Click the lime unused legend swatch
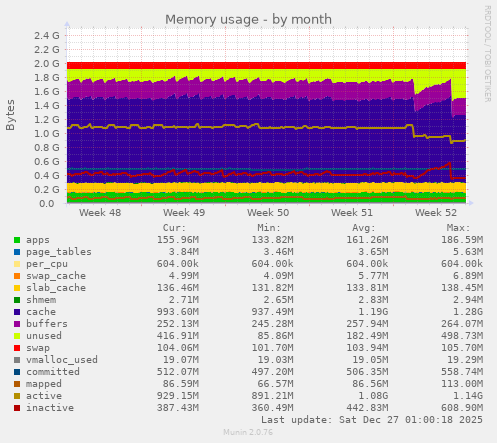Viewport: 497px width, 443px height. [17, 336]
